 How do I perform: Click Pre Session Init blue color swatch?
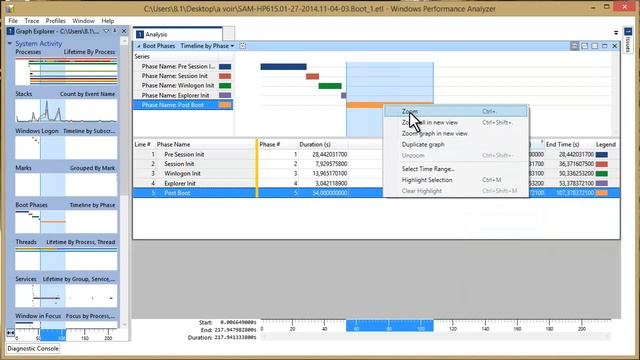point(225,66)
